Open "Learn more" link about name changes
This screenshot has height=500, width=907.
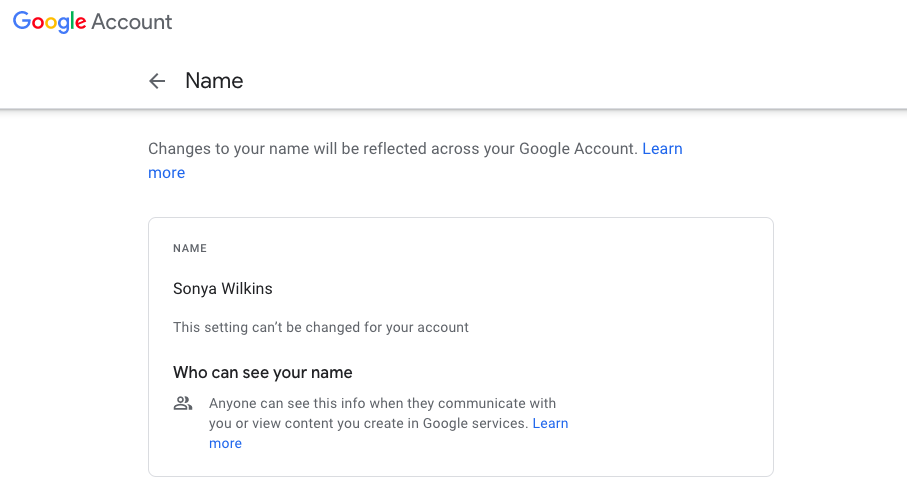coord(662,149)
